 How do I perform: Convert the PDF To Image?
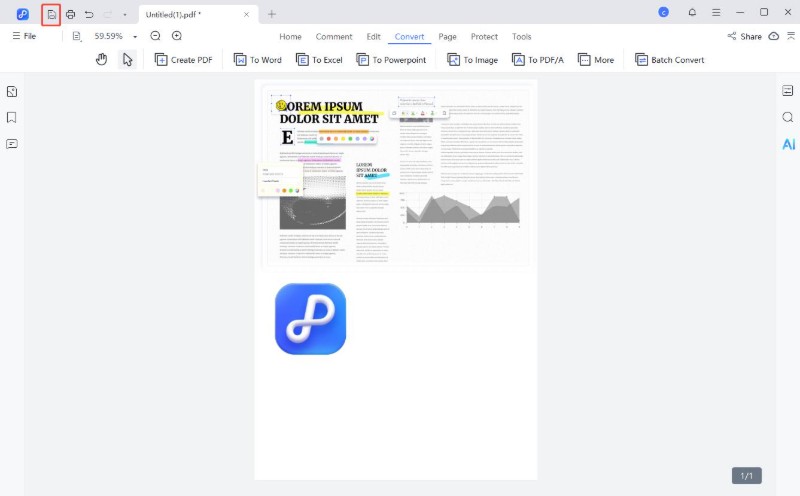click(472, 60)
